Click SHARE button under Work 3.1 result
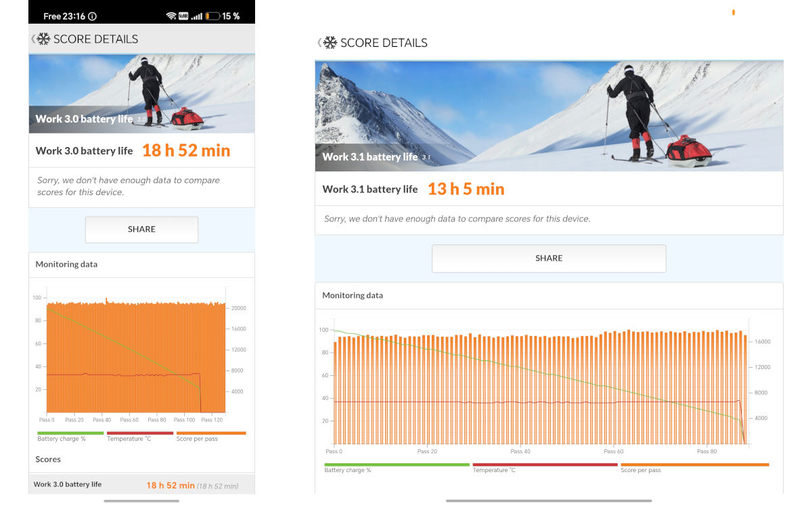The height and width of the screenshot is (508, 812). coord(549,259)
